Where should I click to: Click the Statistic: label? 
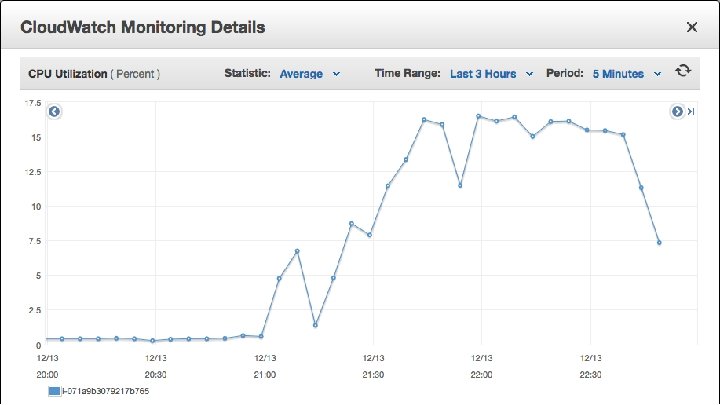pos(247,73)
